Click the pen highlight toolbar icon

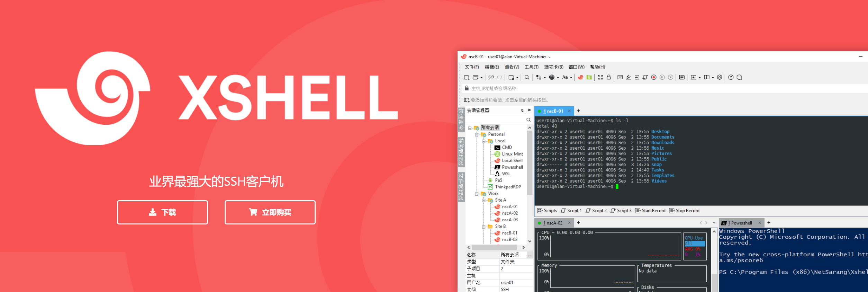tap(629, 78)
